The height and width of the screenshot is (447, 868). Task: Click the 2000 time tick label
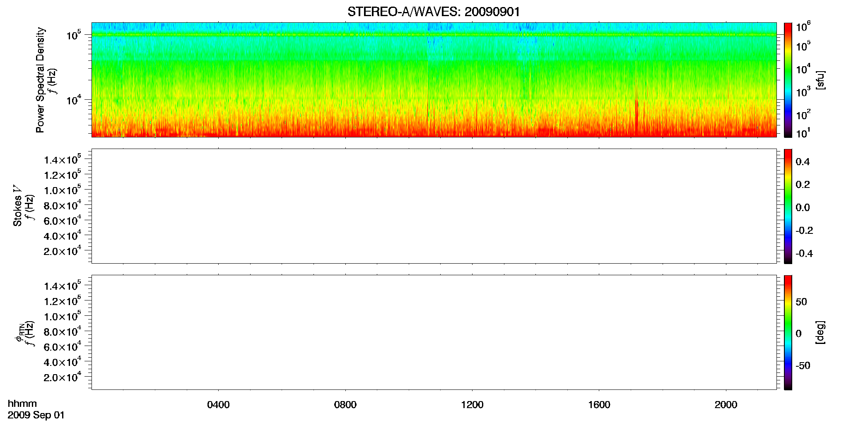(x=726, y=405)
